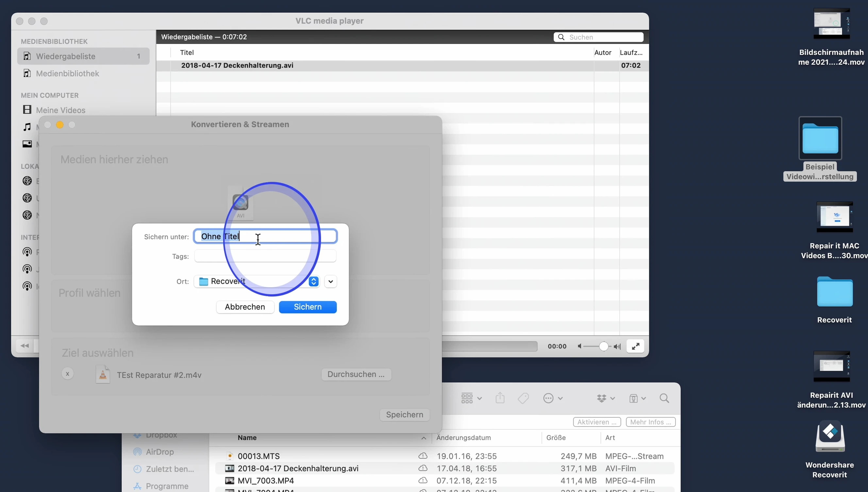Open Meine Videos in VLC sidebar
Image resolution: width=868 pixels, height=492 pixels.
click(x=61, y=110)
